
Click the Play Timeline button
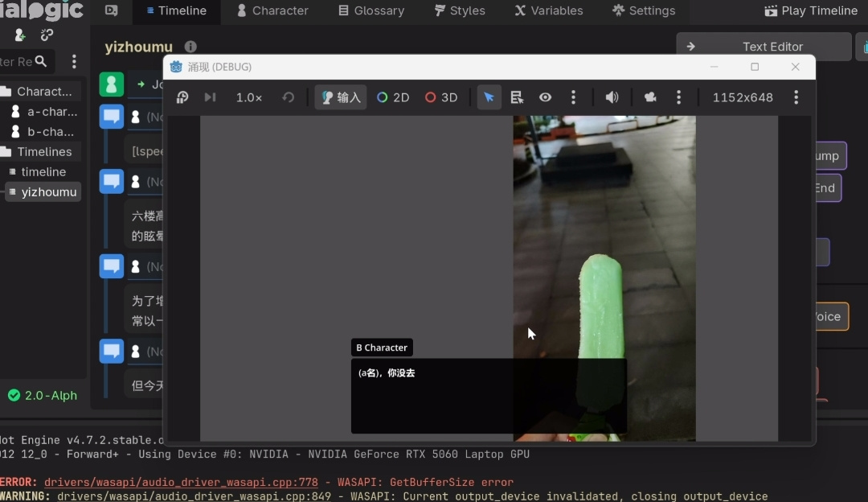click(x=811, y=10)
